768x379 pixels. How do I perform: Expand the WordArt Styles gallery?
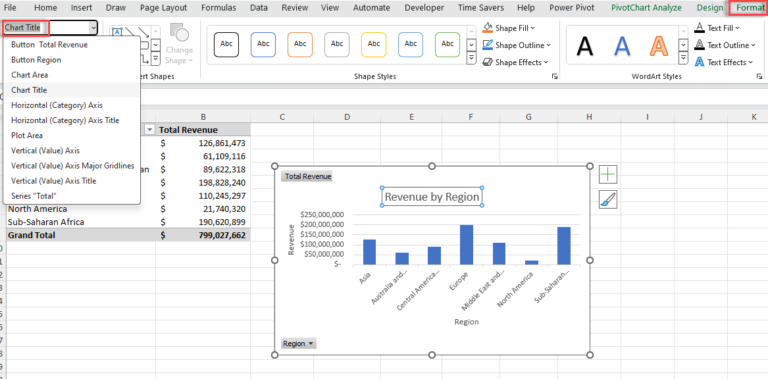684,58
